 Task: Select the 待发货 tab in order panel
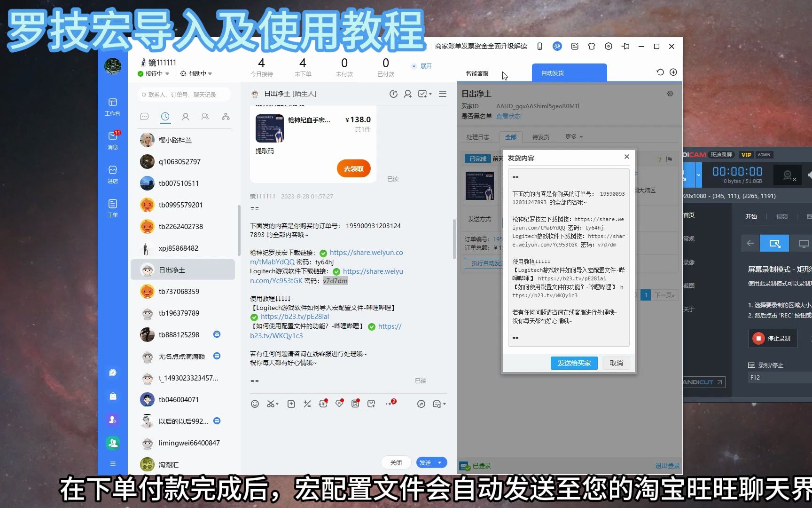tap(540, 136)
